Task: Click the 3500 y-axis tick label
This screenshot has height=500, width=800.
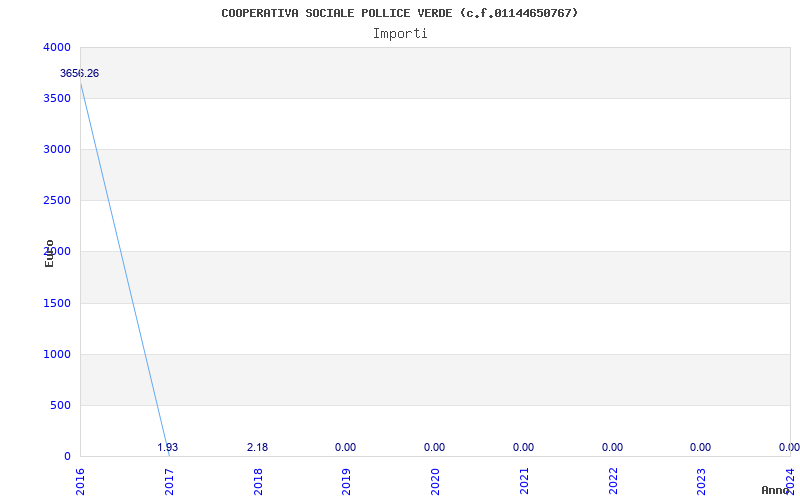Action: [57, 98]
